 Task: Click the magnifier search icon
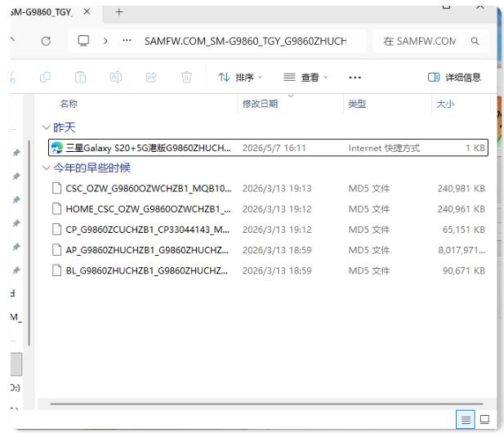click(x=475, y=41)
